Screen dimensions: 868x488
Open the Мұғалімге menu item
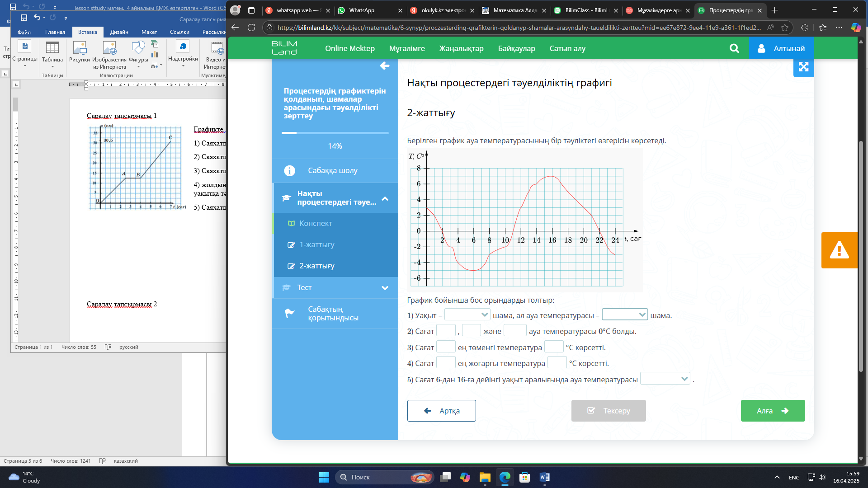406,48
